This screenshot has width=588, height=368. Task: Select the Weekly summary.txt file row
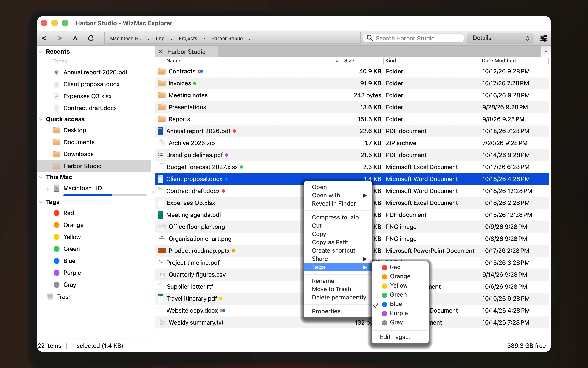(352, 322)
